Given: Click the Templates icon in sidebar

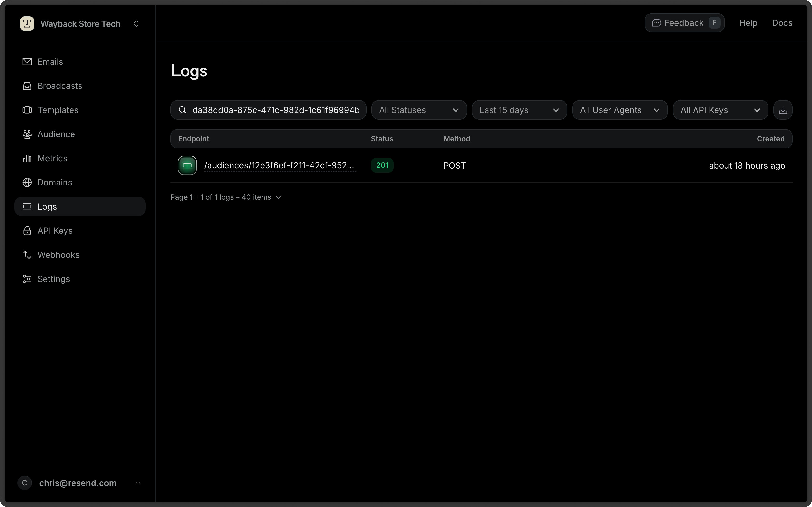Looking at the screenshot, I should tap(27, 110).
